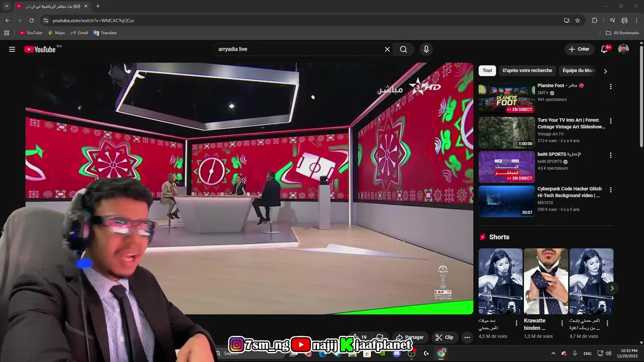Open Cyberpunk Code Hacker Glitch video thumbnail
The image size is (644, 362).
pos(507,201)
